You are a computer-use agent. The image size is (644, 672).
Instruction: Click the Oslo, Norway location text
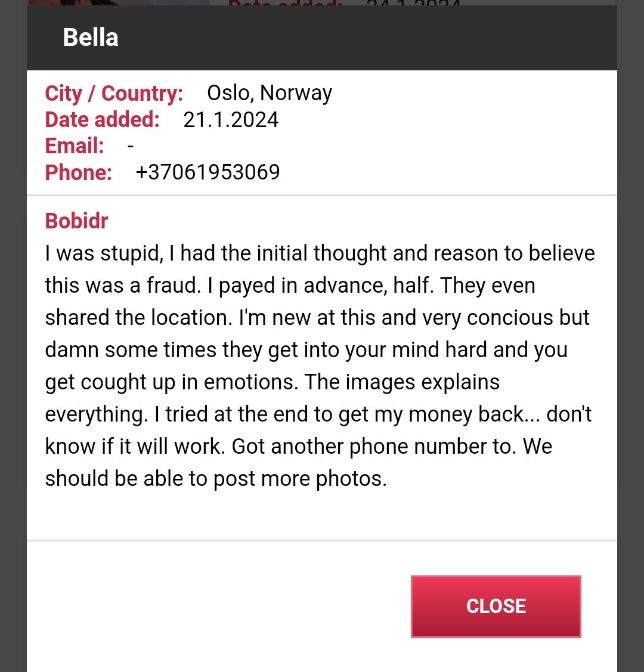click(270, 93)
